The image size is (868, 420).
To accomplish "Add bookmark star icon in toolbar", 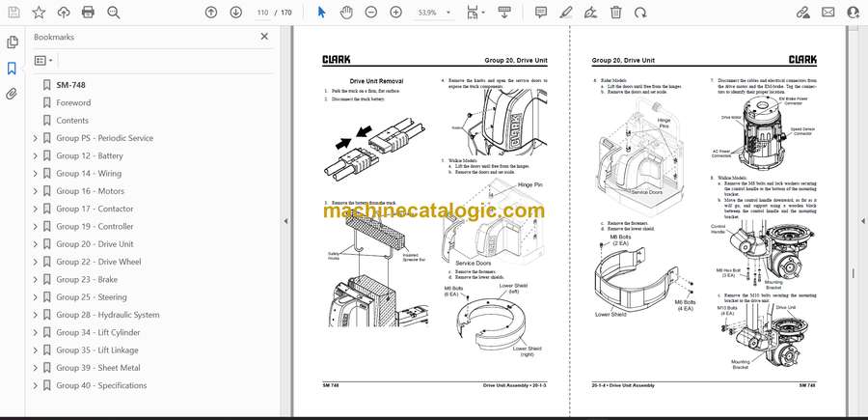I will coord(39,13).
